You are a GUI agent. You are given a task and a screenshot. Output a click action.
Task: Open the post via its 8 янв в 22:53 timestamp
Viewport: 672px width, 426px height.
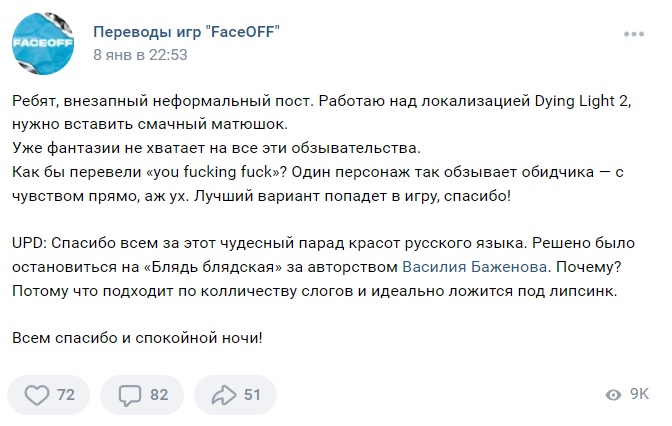click(x=141, y=55)
